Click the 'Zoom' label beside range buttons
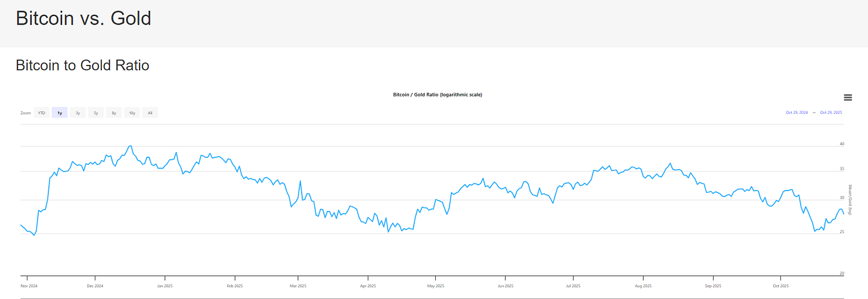 pyautogui.click(x=26, y=113)
